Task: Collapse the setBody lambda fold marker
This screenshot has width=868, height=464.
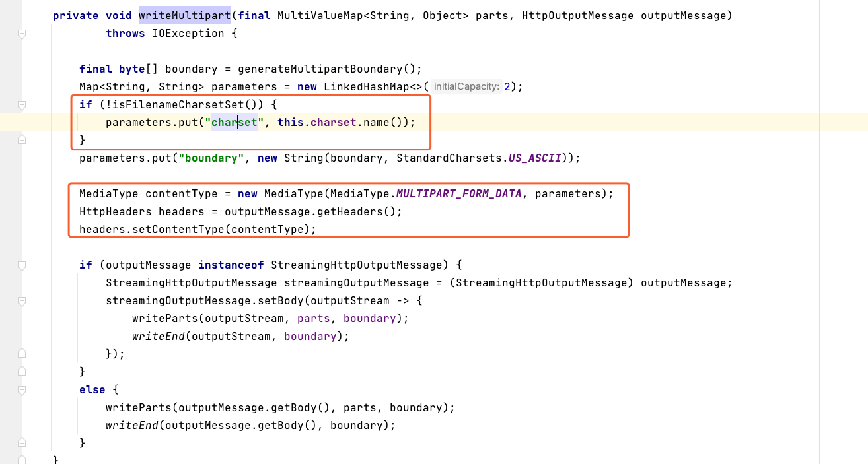Action: coord(22,301)
